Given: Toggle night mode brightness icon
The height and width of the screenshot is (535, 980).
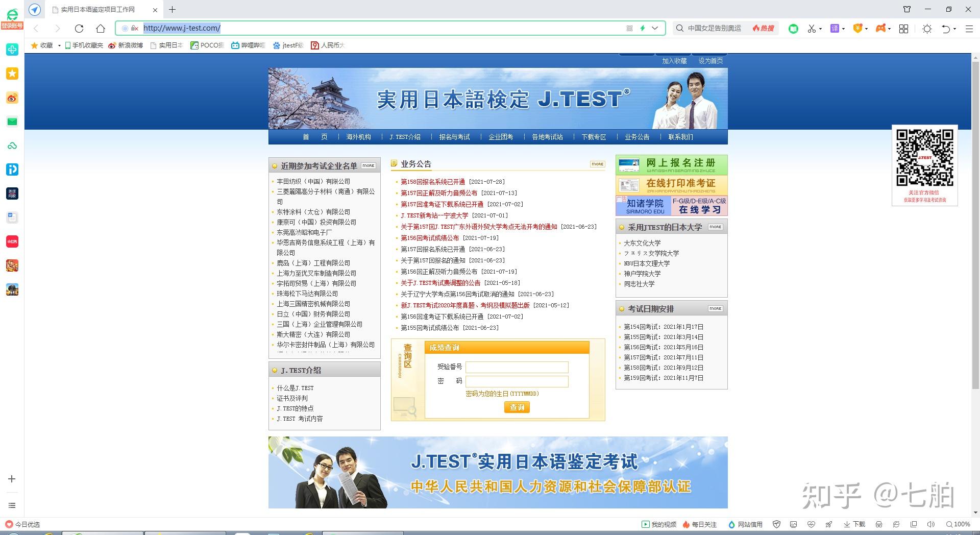Looking at the screenshot, I should coord(927,29).
